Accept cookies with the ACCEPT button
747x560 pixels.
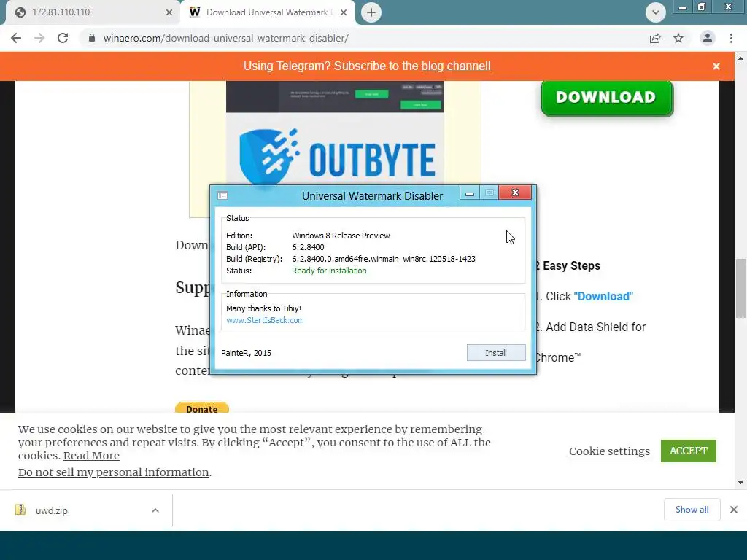[x=688, y=451]
